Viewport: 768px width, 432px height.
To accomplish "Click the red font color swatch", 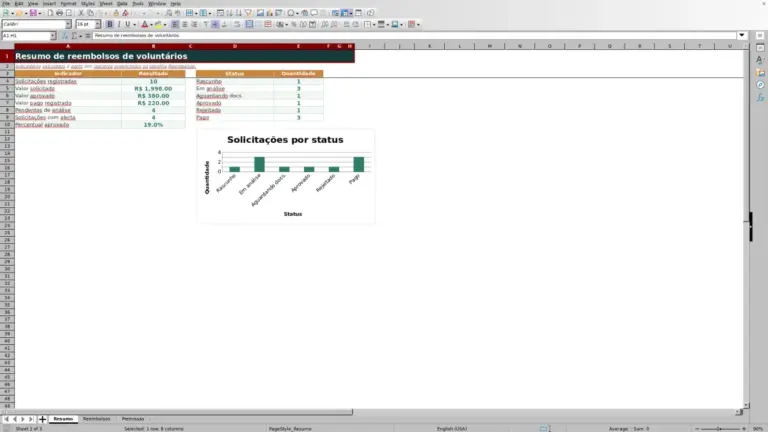I will tap(144, 24).
